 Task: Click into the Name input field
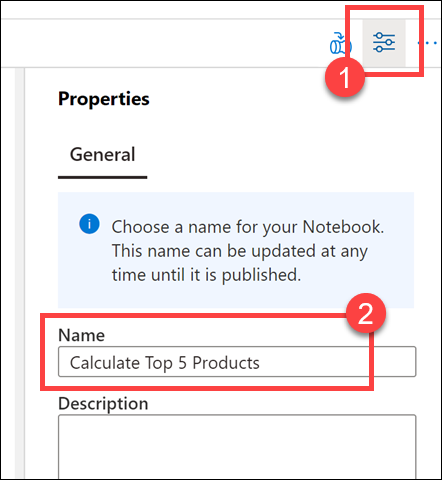tap(237, 362)
